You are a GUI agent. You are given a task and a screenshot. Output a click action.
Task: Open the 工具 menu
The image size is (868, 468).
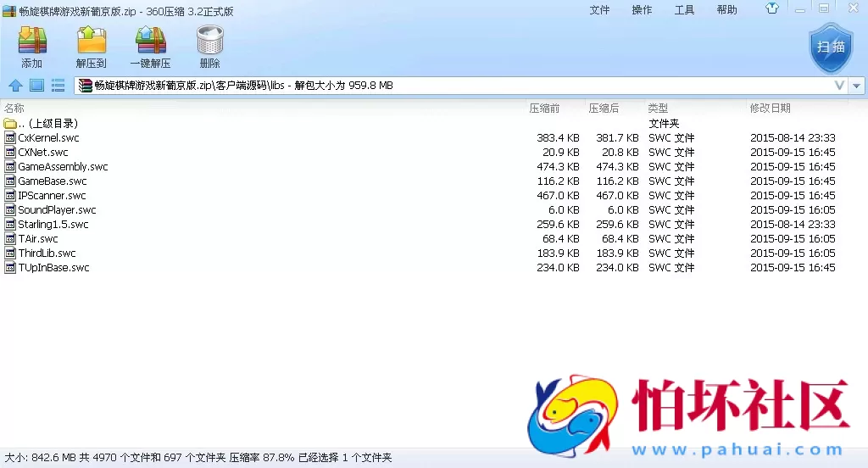click(684, 10)
